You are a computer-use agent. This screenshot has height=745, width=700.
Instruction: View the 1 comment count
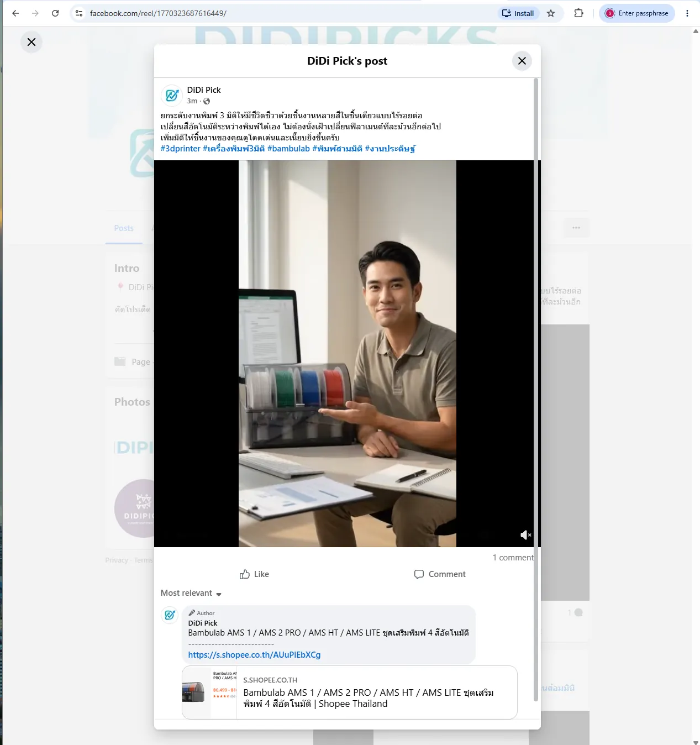[513, 558]
